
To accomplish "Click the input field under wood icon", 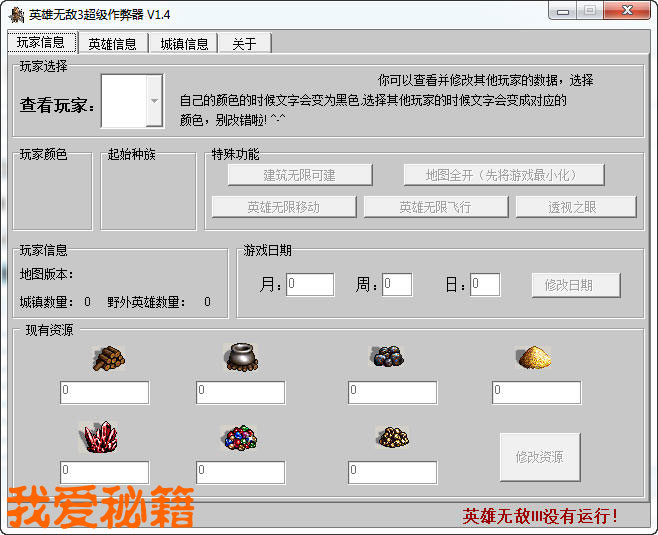I will [104, 392].
